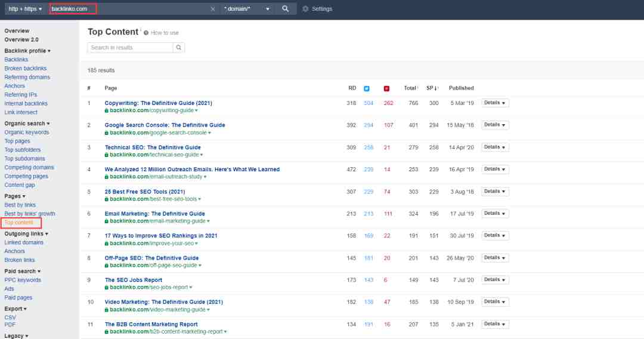Open Technical SEO: The Definitive Guide link
Screen dimensions: 644x339
click(x=153, y=147)
